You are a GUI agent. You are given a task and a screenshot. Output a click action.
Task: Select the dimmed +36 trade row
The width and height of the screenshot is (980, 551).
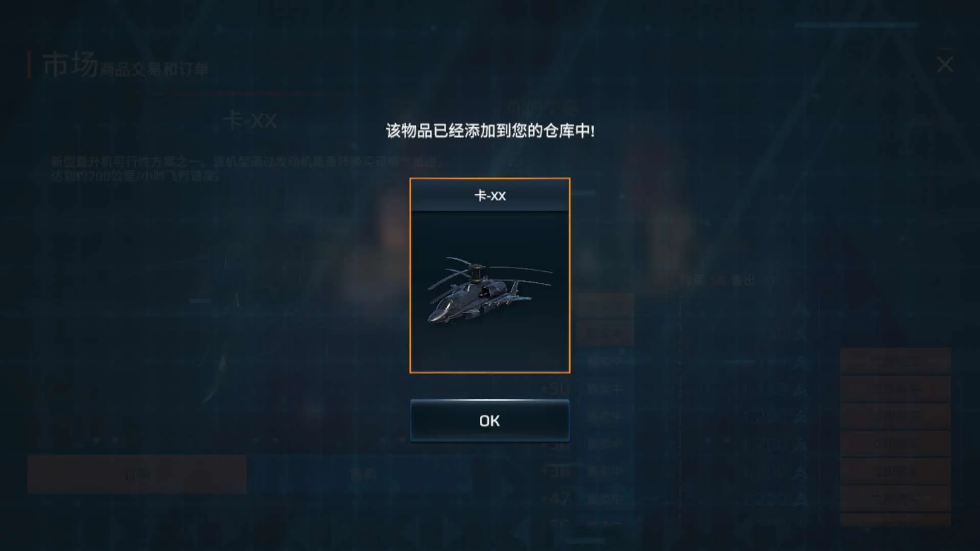(x=674, y=471)
